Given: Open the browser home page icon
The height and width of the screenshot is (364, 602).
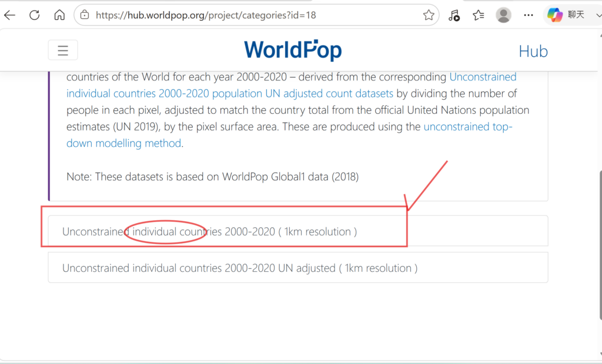Looking at the screenshot, I should (x=59, y=15).
